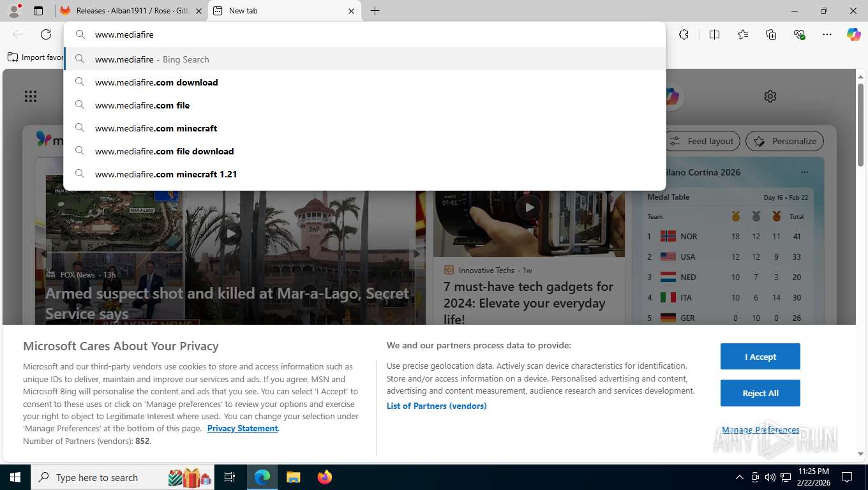868x490 pixels.
Task: Open the volume speaker tray icon
Action: [770, 477]
